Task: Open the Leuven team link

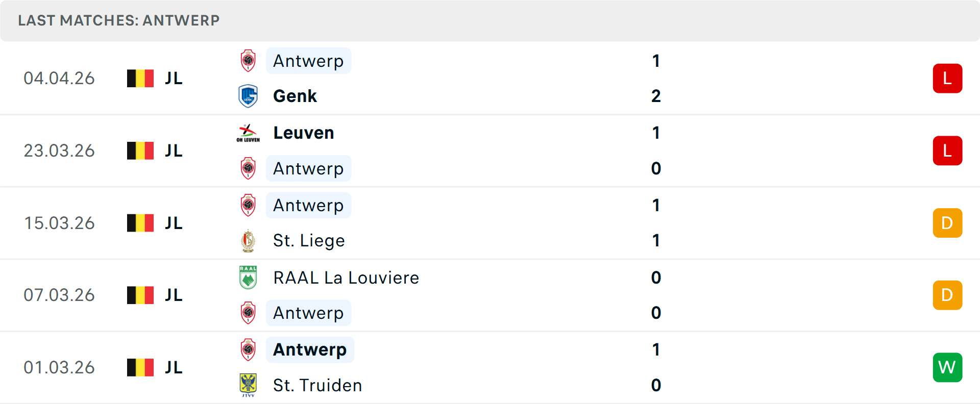Action: pyautogui.click(x=303, y=133)
